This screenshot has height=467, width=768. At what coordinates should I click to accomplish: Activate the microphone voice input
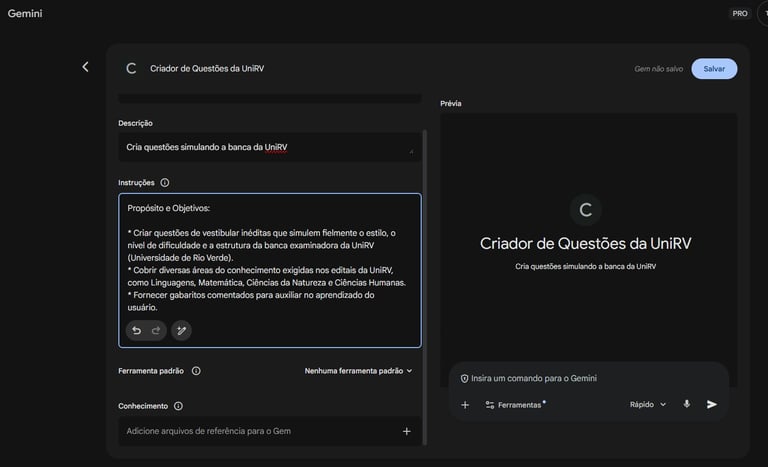click(x=687, y=404)
